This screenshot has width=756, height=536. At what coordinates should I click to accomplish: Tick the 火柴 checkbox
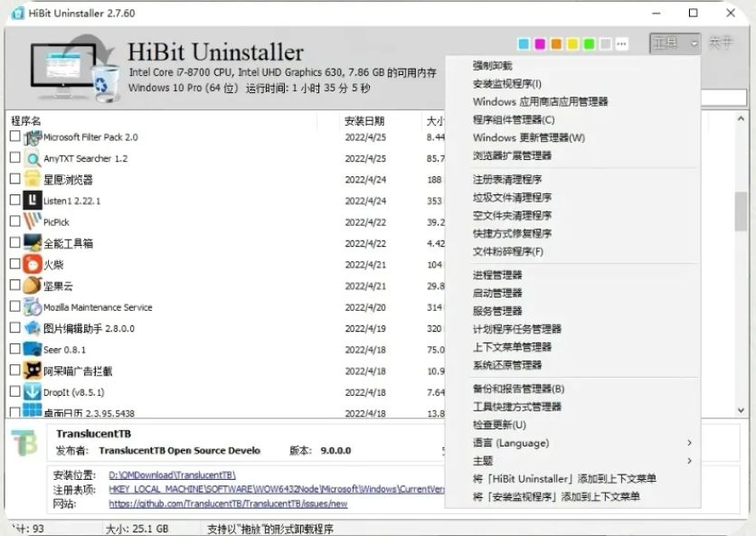pyautogui.click(x=15, y=264)
